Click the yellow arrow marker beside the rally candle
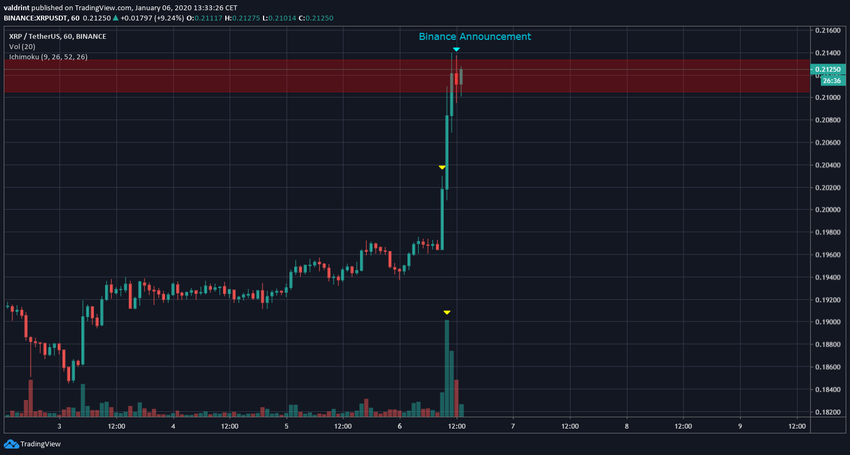The height and width of the screenshot is (455, 850). pyautogui.click(x=442, y=168)
